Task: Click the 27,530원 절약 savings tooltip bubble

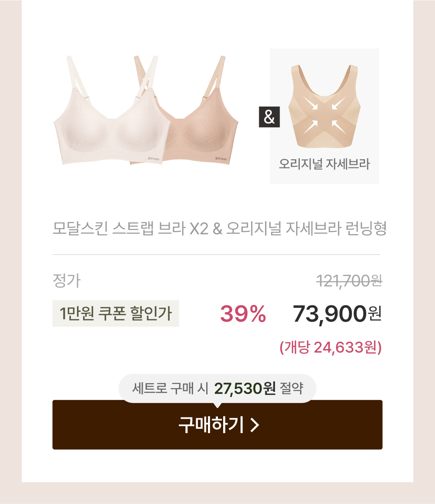Action: pyautogui.click(x=217, y=388)
